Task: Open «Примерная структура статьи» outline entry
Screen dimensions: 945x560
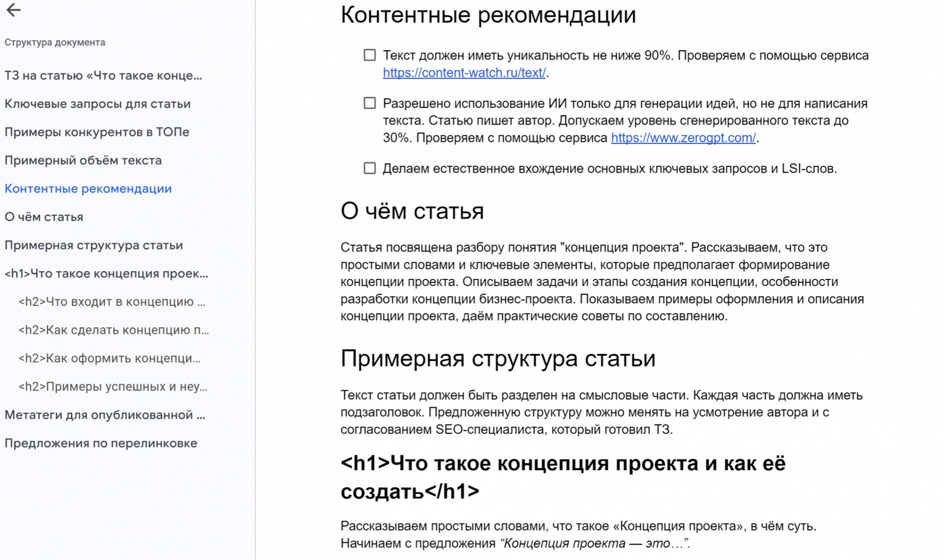Action: pyautogui.click(x=94, y=246)
